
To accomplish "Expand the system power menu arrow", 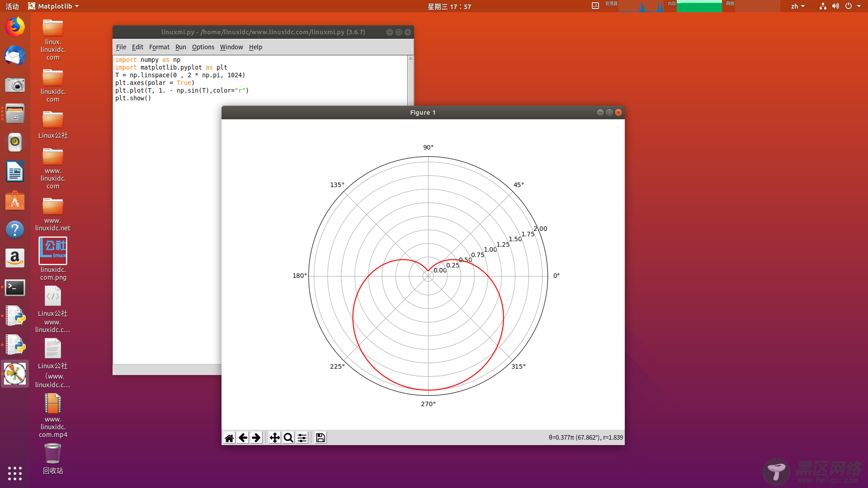I will (x=859, y=6).
